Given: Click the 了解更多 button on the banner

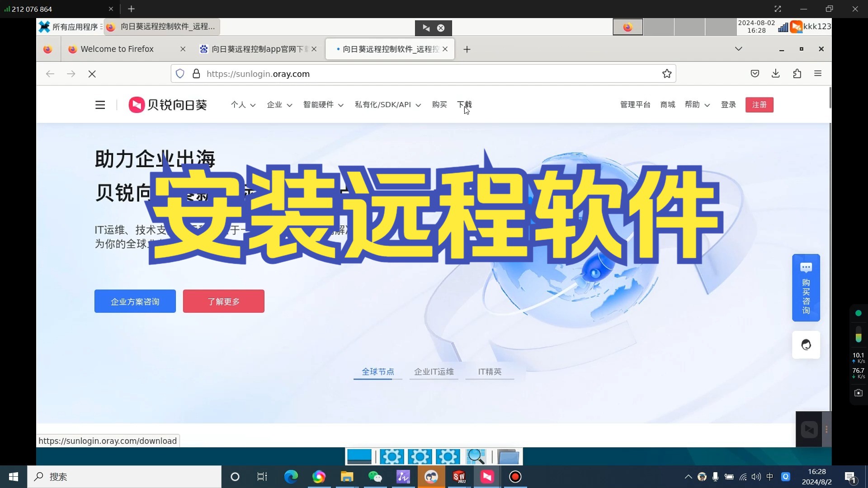Looking at the screenshot, I should [223, 301].
